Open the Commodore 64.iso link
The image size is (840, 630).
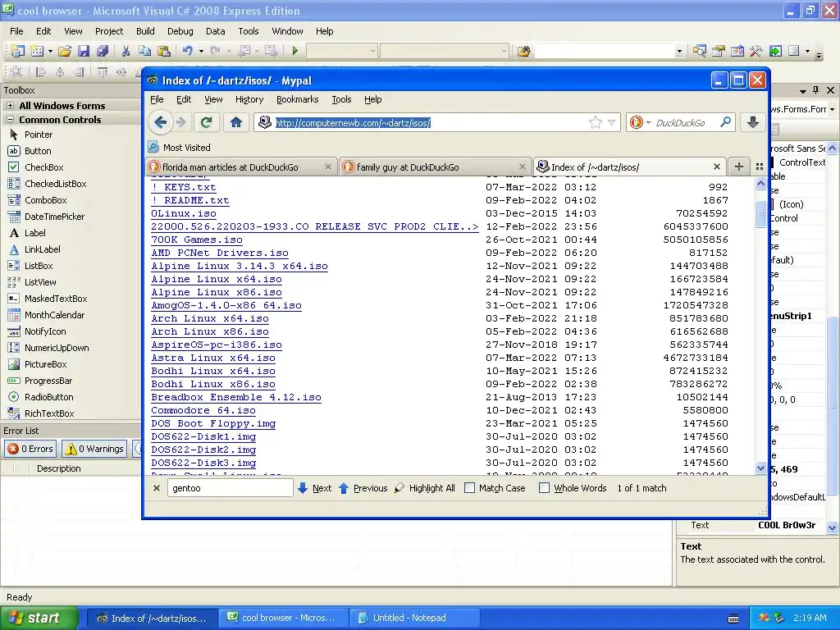pyautogui.click(x=203, y=410)
